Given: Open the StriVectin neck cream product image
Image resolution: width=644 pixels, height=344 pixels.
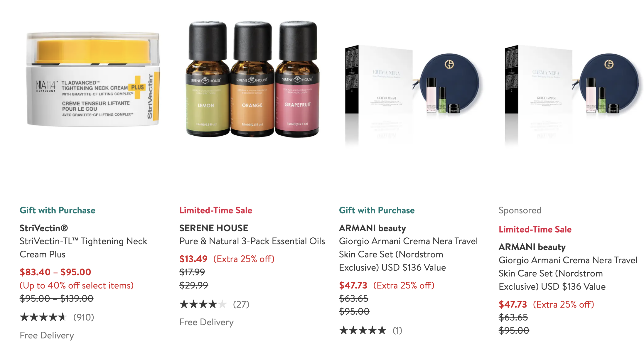Looking at the screenshot, I should pyautogui.click(x=93, y=79).
